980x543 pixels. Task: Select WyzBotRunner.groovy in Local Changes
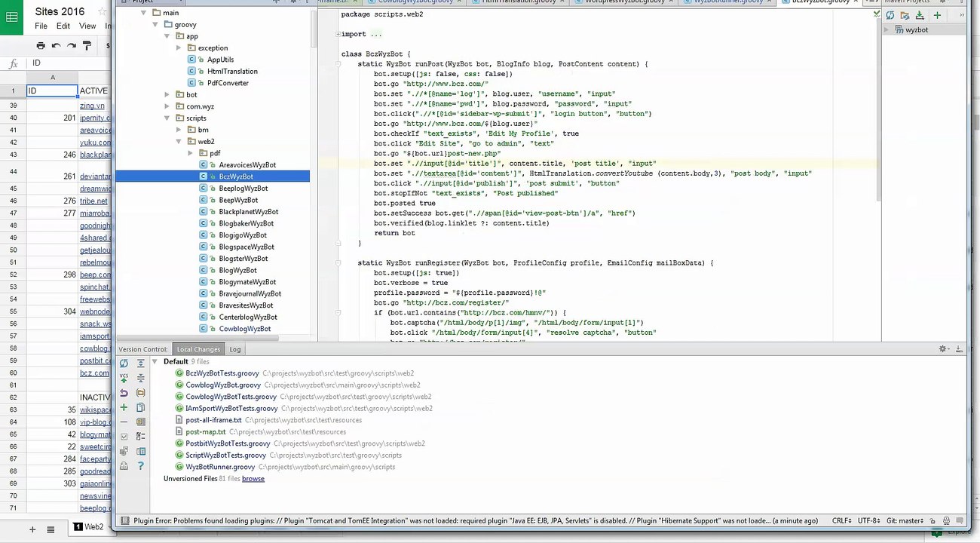220,467
